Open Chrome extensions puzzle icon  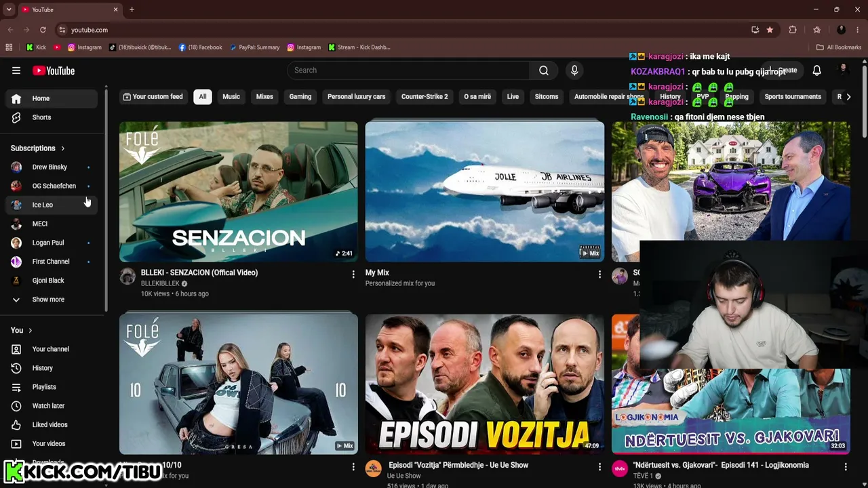point(793,30)
